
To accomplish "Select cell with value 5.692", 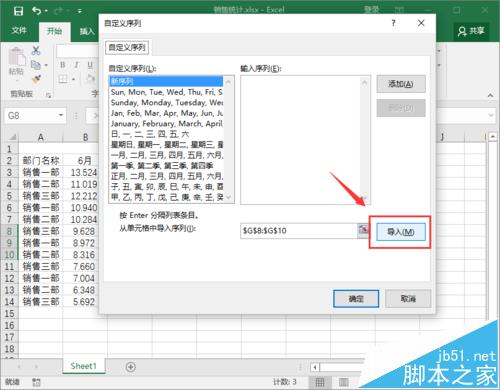I will tap(83, 302).
